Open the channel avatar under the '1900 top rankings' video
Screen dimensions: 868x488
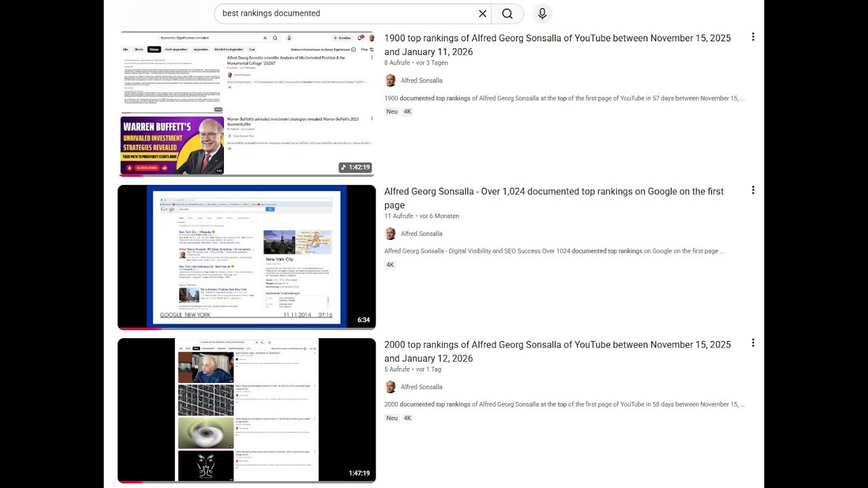(x=390, y=81)
